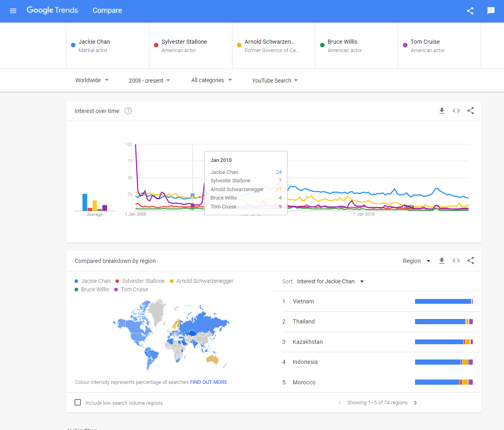
Task: Open Sort Interest for Jackie Chan dropdown
Action: tap(331, 281)
